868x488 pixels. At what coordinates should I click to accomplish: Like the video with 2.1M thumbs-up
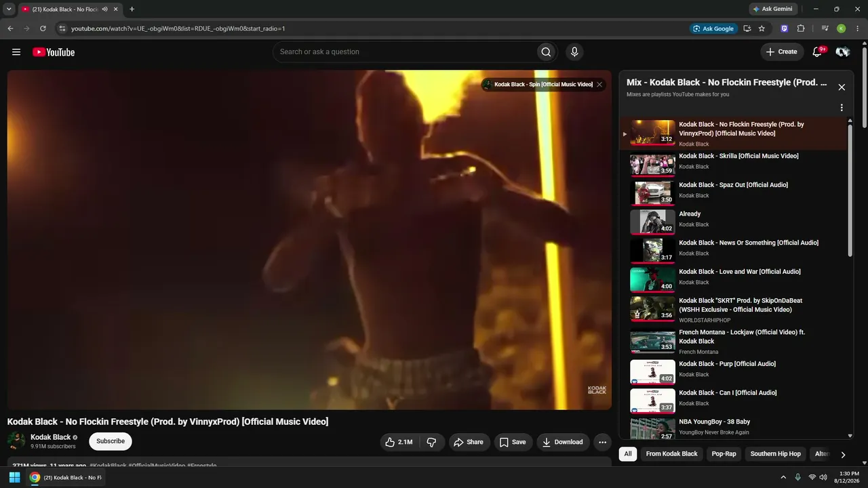point(399,442)
